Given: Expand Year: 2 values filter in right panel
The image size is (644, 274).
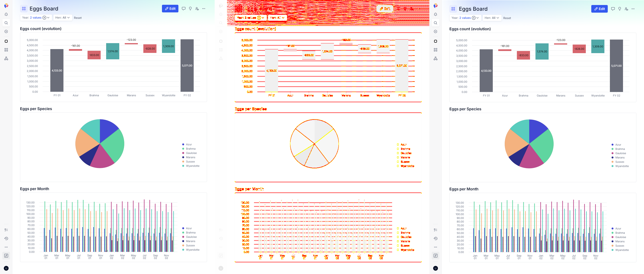Looking at the screenshot, I should tap(465, 18).
